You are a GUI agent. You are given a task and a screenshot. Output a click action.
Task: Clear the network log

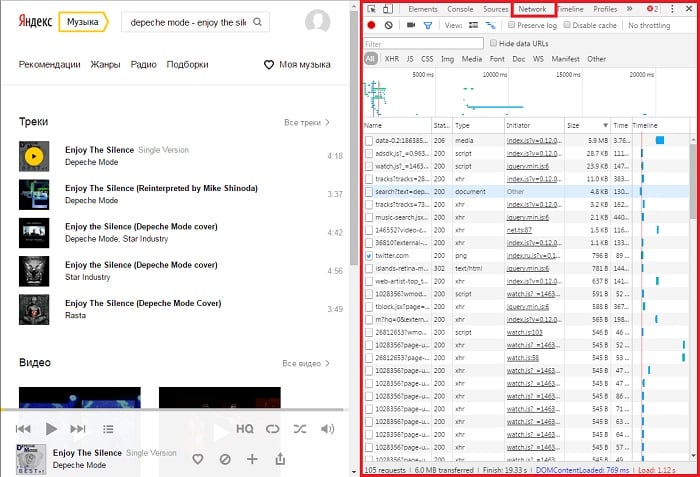tap(387, 25)
